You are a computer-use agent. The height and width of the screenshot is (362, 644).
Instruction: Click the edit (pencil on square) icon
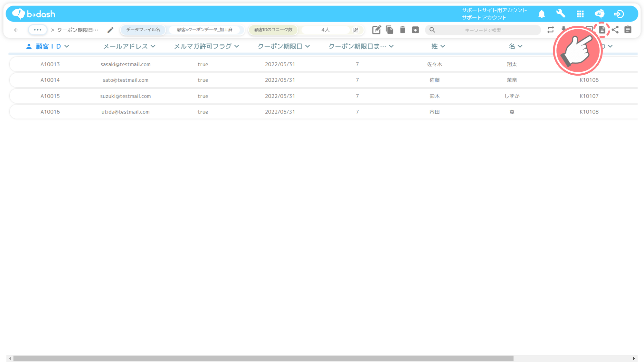click(376, 30)
